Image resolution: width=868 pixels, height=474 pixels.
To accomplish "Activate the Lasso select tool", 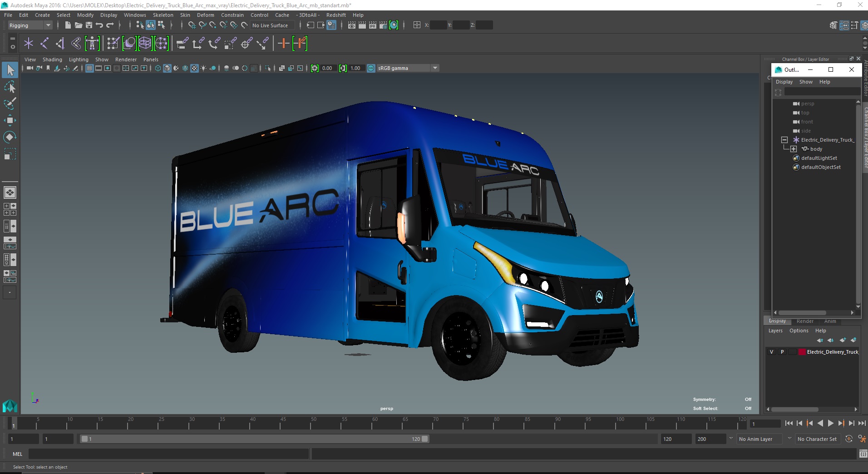I will (x=10, y=87).
